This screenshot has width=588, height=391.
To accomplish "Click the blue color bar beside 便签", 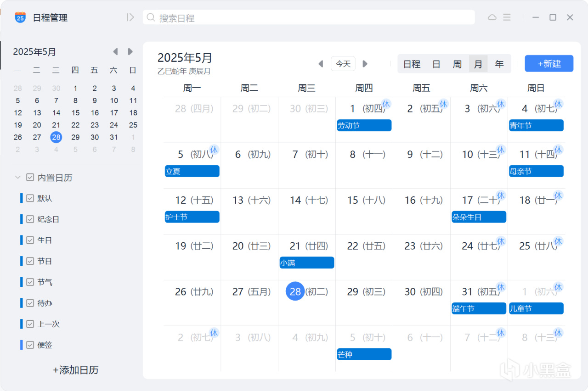I will (21, 345).
